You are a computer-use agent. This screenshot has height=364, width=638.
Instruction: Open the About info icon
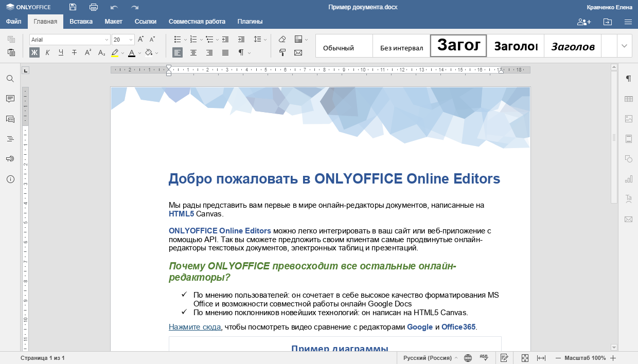(10, 179)
